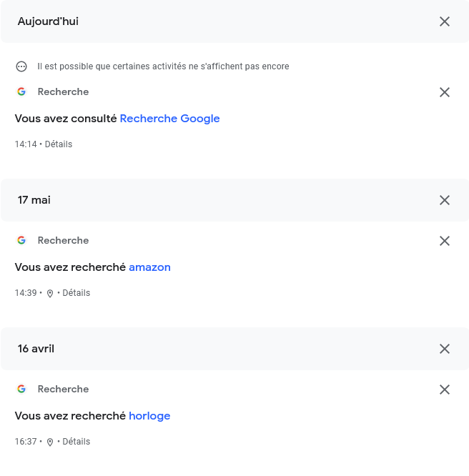Click Google logo beside the horloge search
The width and height of the screenshot is (469, 476).
pyautogui.click(x=21, y=389)
